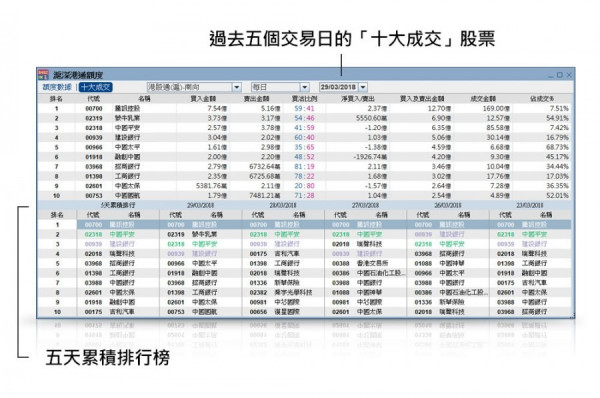
Task: Click 騰訊控股 name in the top table
Action: tap(127, 109)
